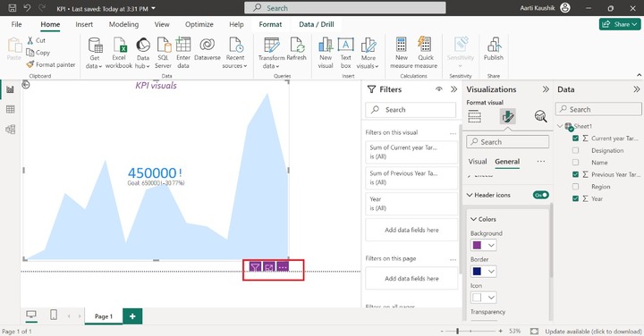Click the filter header icon on visual
Viewport: 644px width, 336px height.
coord(255,267)
